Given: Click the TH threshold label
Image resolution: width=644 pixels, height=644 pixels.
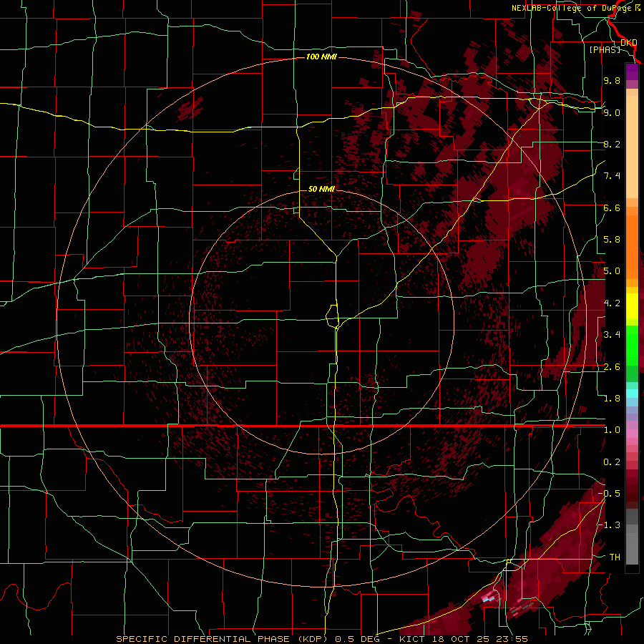Looking at the screenshot, I should tap(615, 557).
